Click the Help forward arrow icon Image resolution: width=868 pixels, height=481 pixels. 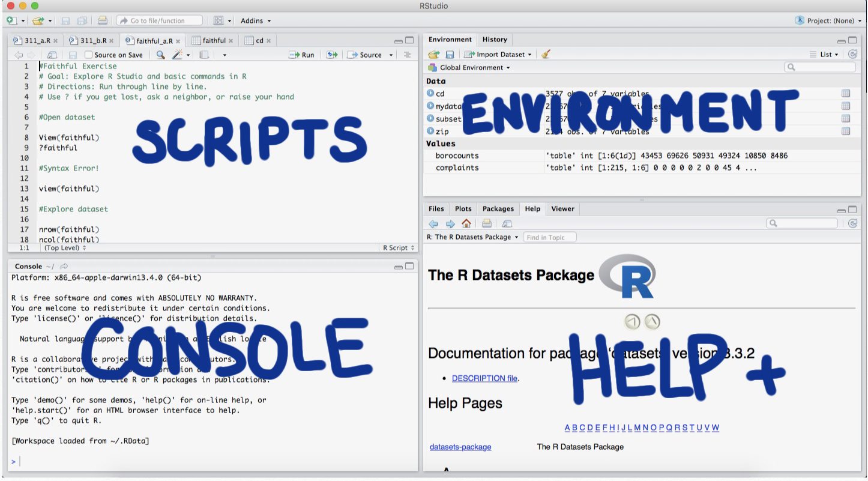tap(450, 223)
